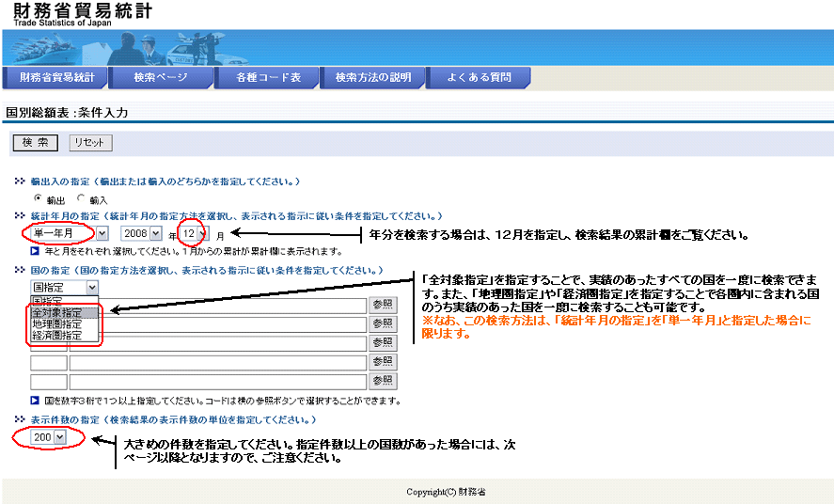This screenshot has height=504, width=834.
Task: Go to the 検索ページ tab
Action: pyautogui.click(x=161, y=78)
